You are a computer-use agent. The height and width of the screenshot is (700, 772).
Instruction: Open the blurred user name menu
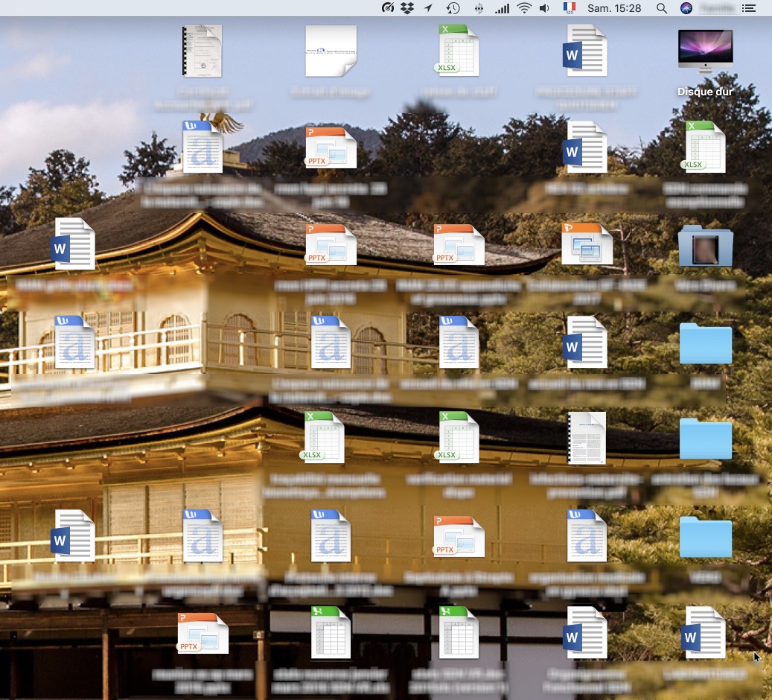(x=716, y=8)
